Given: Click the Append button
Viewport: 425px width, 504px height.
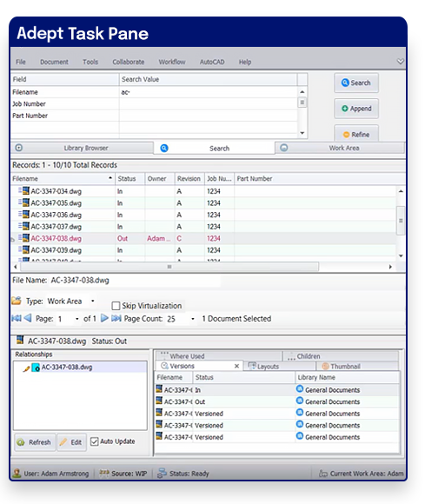Looking at the screenshot, I should click(x=356, y=109).
